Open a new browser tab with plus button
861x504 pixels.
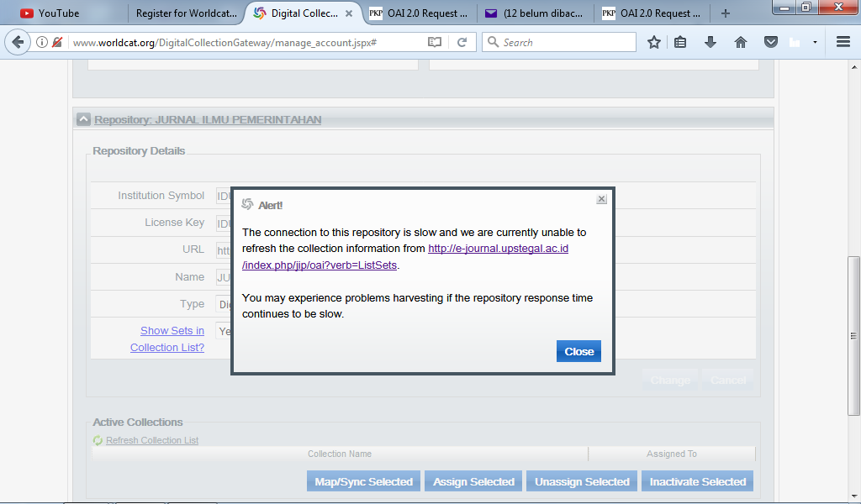[x=726, y=13]
